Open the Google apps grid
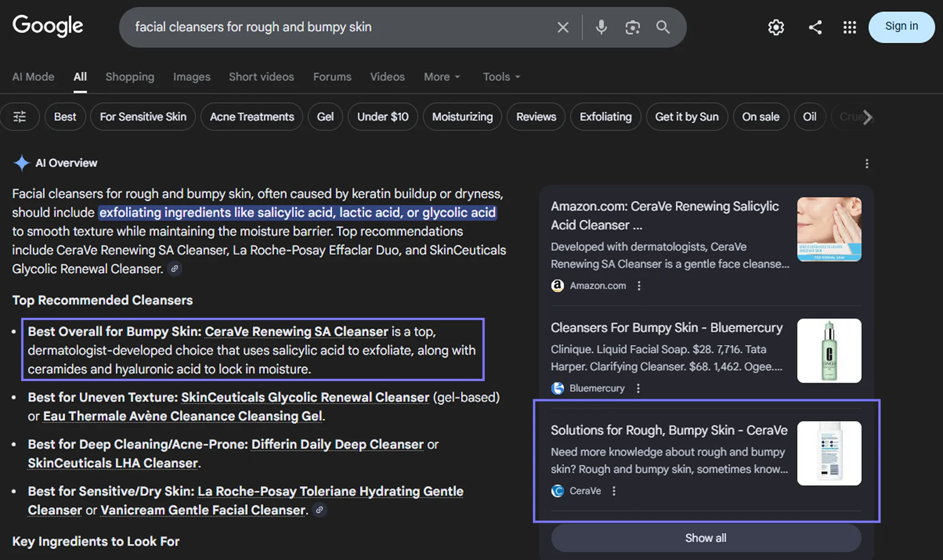This screenshot has width=943, height=560. [849, 27]
